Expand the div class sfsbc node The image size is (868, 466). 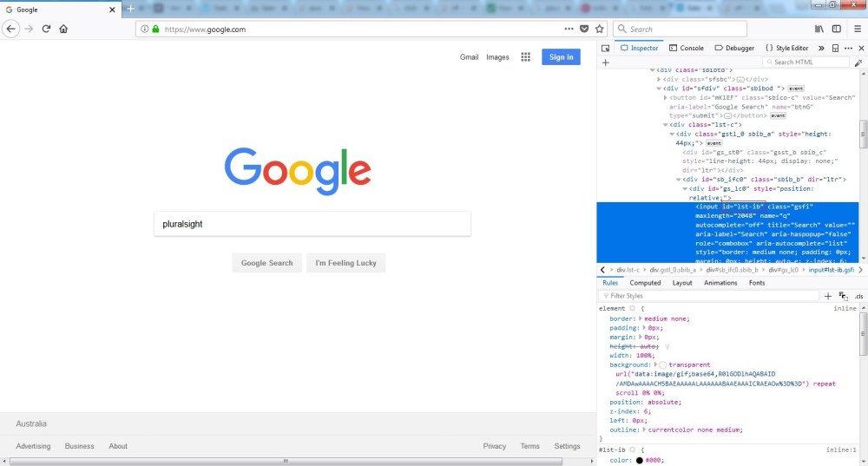coord(659,79)
